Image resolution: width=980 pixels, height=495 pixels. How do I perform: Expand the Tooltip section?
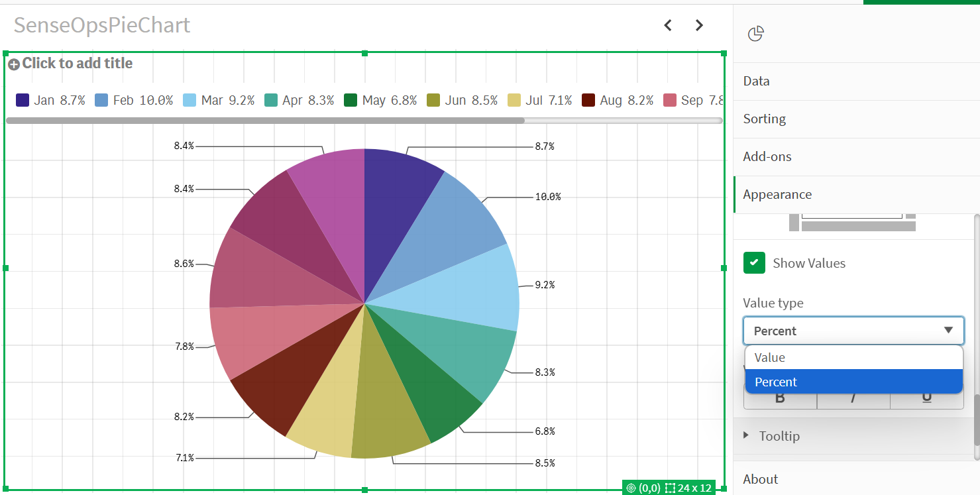click(779, 436)
